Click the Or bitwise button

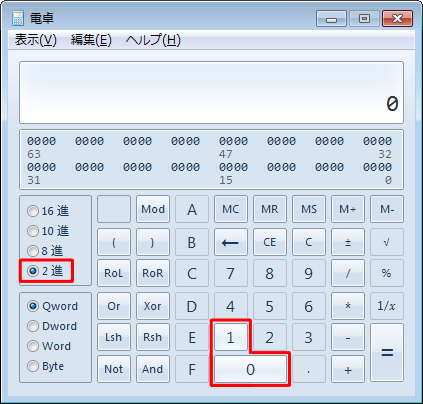(x=114, y=306)
